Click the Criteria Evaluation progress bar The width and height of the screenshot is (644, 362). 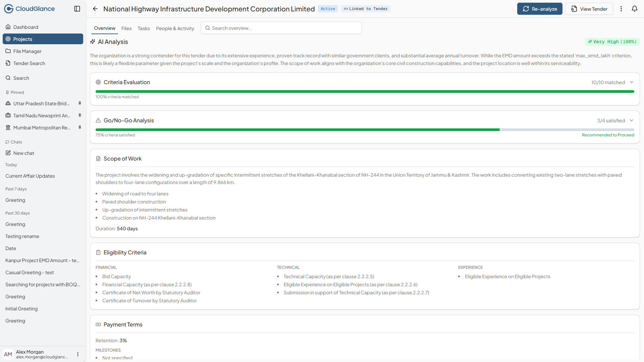365,92
